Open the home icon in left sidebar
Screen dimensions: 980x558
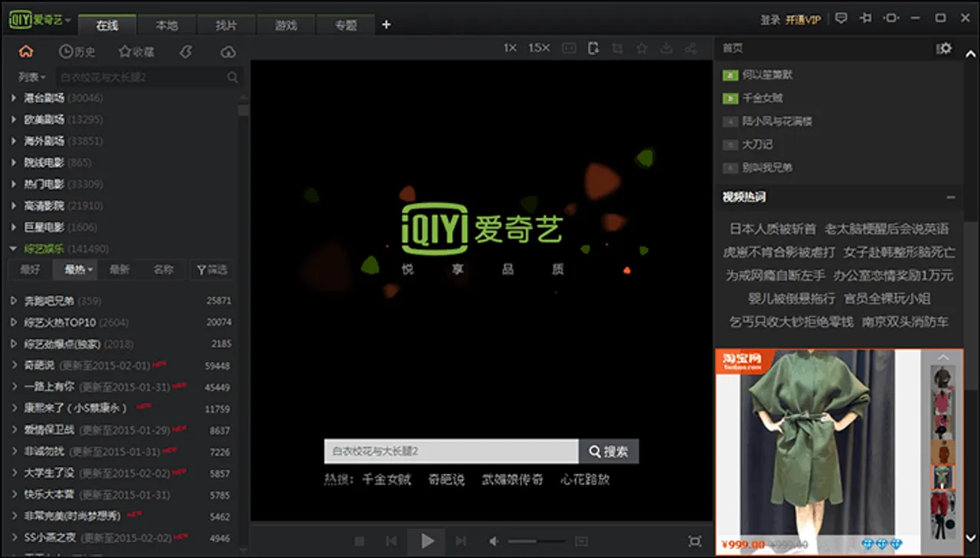(x=26, y=52)
